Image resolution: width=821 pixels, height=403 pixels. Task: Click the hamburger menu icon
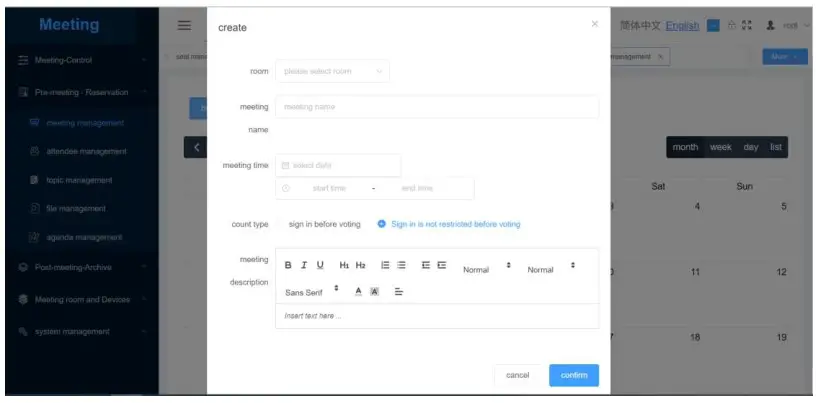[184, 25]
